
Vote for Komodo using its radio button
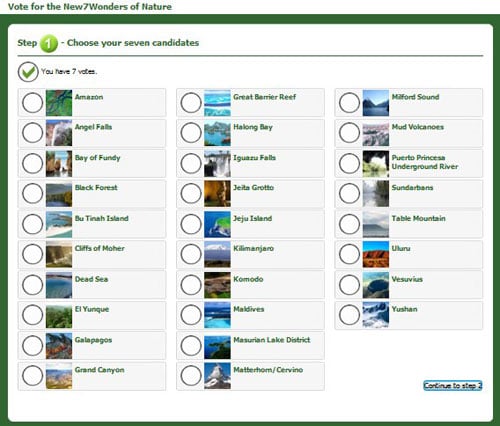pos(191,285)
